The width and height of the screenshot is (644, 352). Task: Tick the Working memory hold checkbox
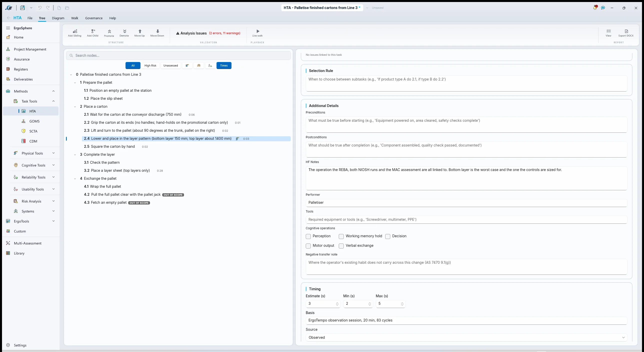(341, 236)
